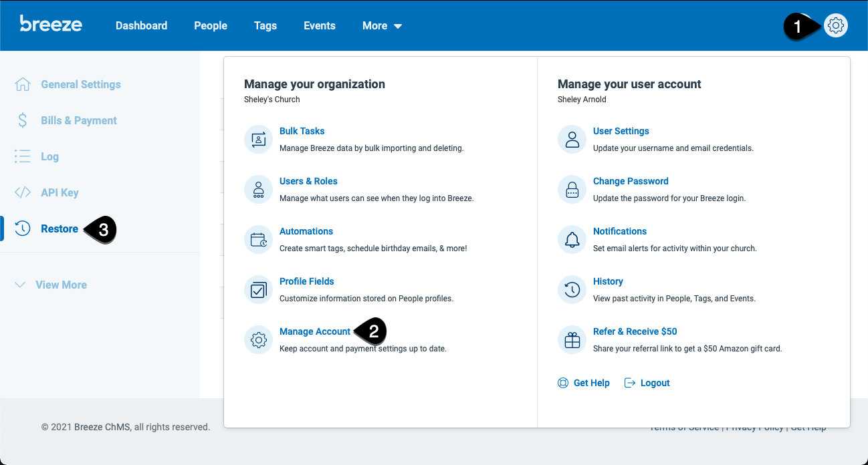Open the Bulk Tasks link
Screen dimensions: 868x465
pyautogui.click(x=302, y=131)
